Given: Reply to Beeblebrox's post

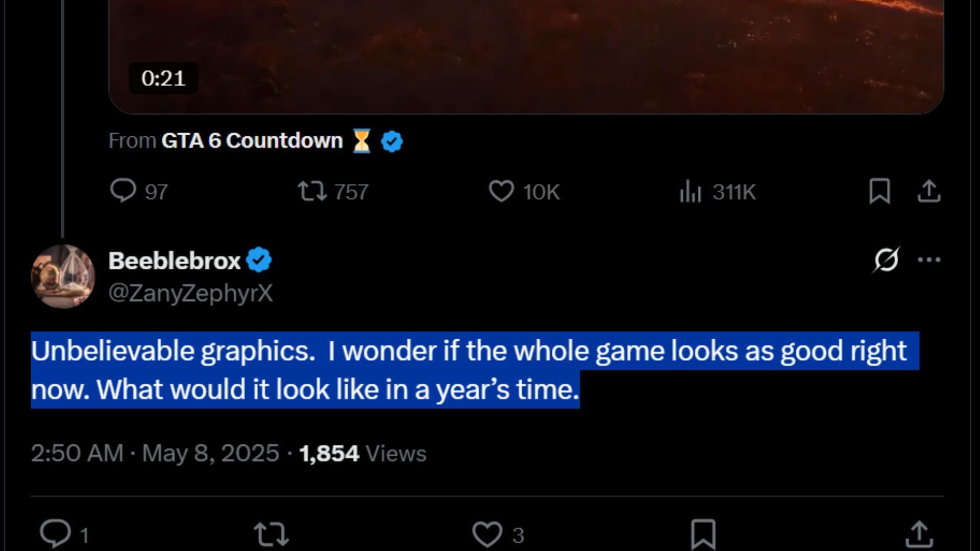Looking at the screenshot, I should (56, 534).
